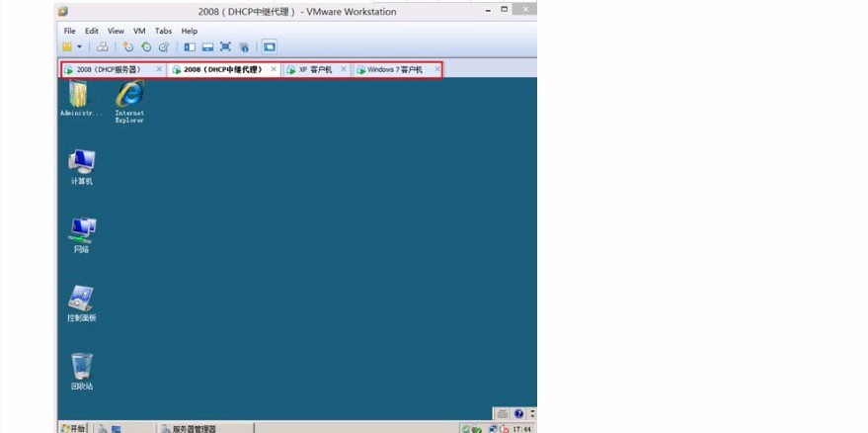Open the View menu
Image resolution: width=868 pixels, height=433 pixels.
[116, 31]
